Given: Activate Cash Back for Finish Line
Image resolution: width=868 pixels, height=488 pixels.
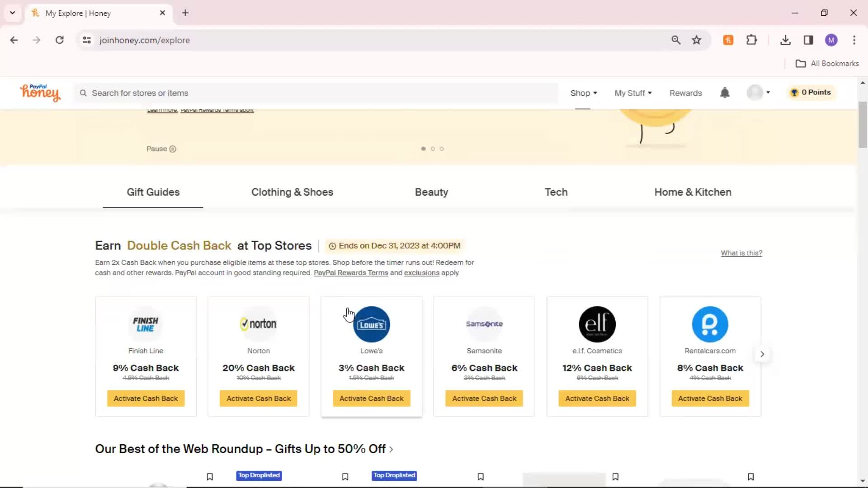Looking at the screenshot, I should (146, 399).
